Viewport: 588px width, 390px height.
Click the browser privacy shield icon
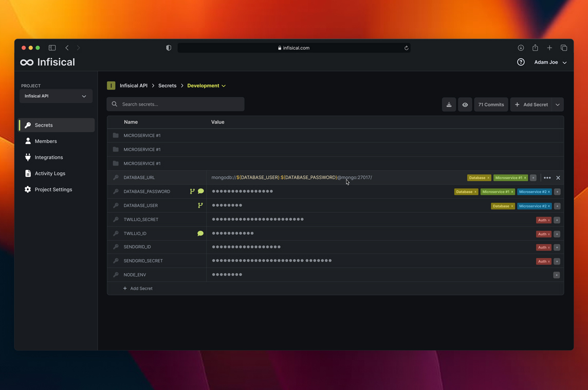(169, 48)
